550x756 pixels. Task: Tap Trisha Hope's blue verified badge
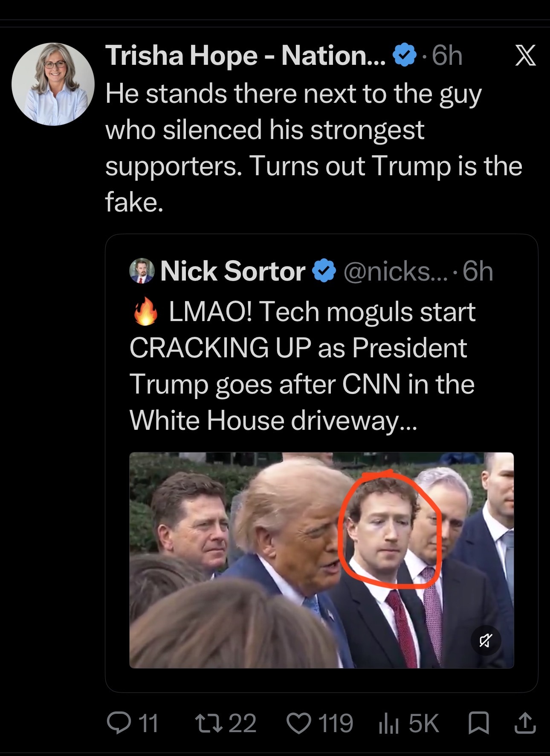(x=404, y=55)
